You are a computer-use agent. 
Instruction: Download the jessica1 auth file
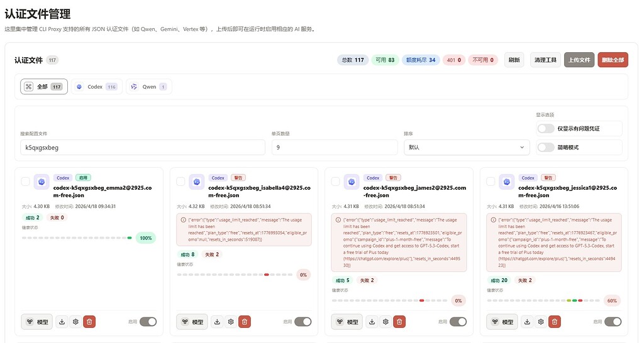(x=528, y=322)
